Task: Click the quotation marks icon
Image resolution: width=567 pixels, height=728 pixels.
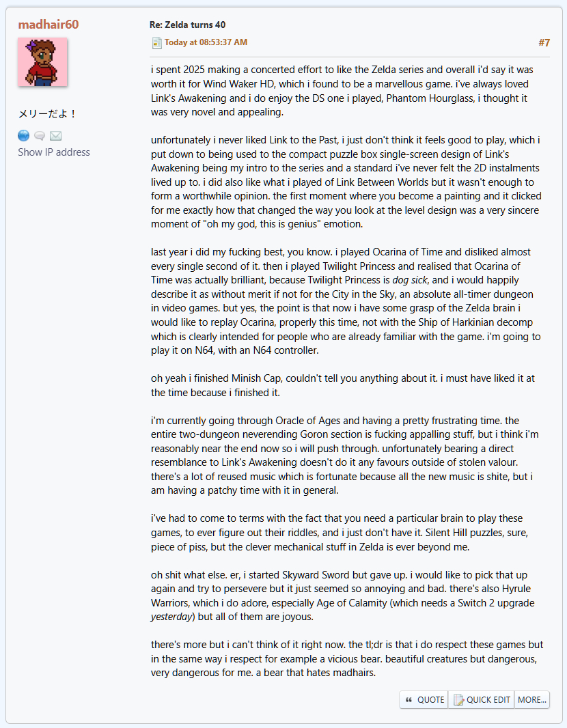Action: pyautogui.click(x=409, y=699)
